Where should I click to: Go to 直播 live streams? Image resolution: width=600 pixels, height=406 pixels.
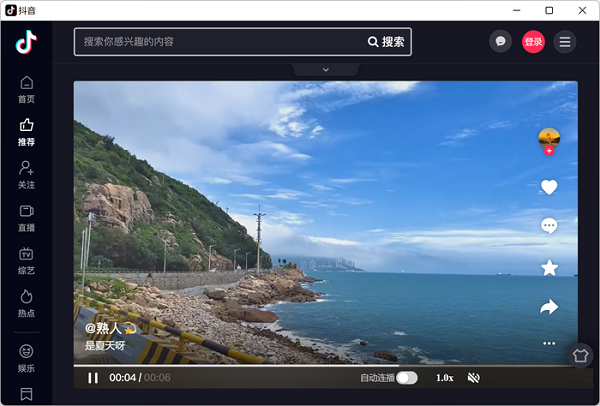point(26,218)
